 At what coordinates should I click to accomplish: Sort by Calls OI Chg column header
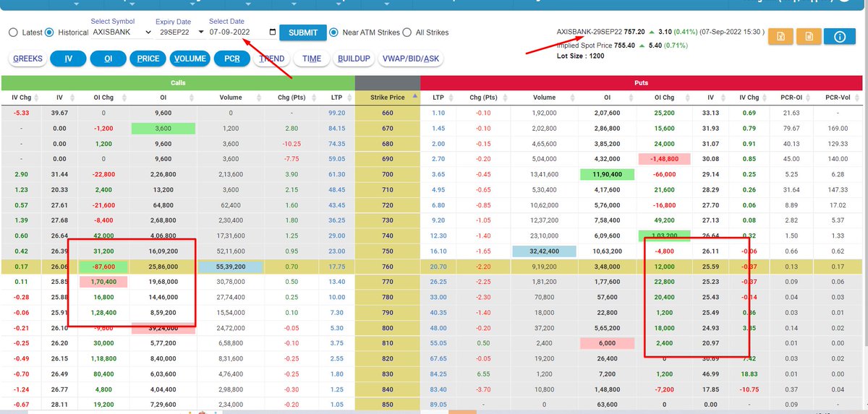(x=103, y=97)
